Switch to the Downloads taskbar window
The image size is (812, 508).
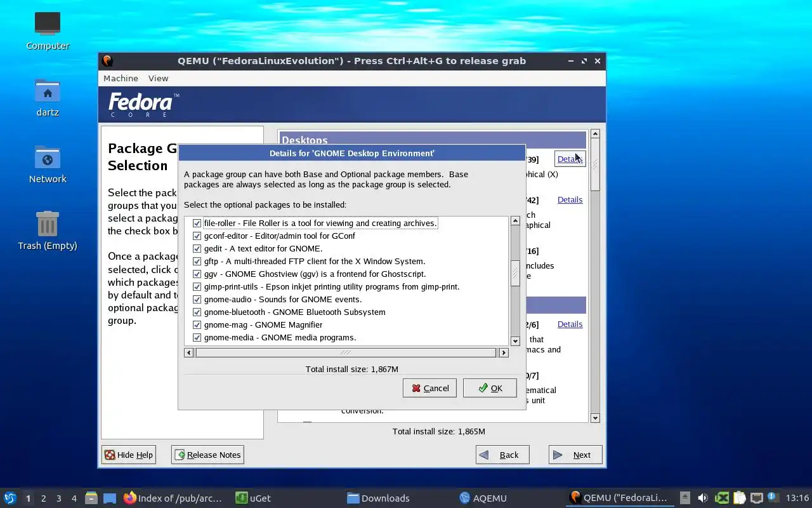(378, 498)
